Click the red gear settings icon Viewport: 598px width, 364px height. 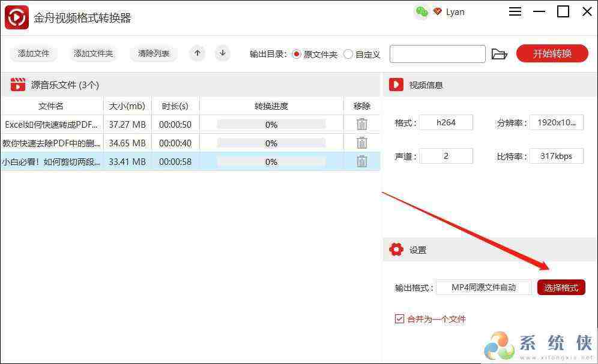pyautogui.click(x=396, y=250)
